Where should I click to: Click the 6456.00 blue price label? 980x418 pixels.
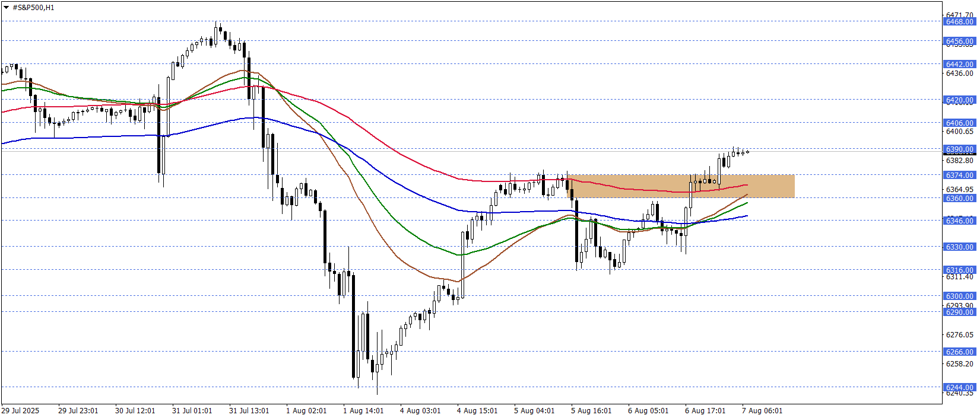tap(959, 42)
